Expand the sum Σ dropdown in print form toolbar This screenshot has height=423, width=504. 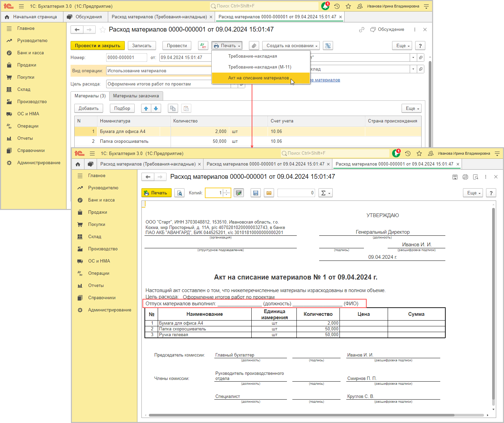pyautogui.click(x=326, y=193)
